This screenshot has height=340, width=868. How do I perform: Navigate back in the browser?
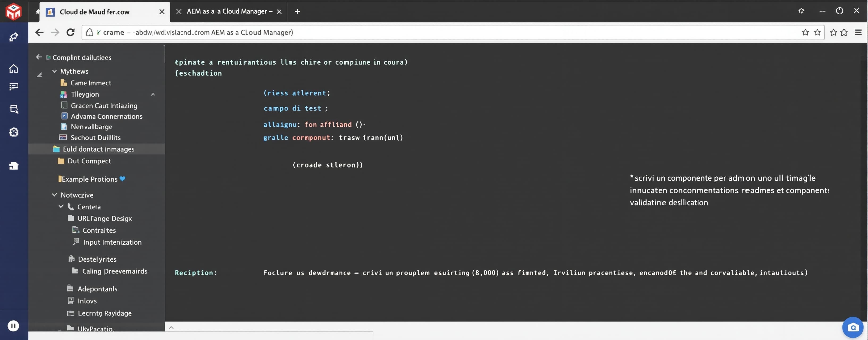coord(39,32)
